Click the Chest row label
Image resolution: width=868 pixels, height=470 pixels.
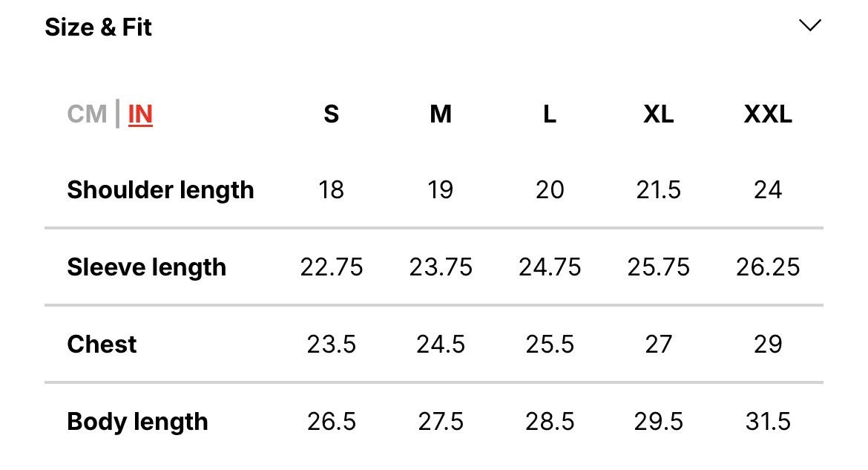click(102, 345)
